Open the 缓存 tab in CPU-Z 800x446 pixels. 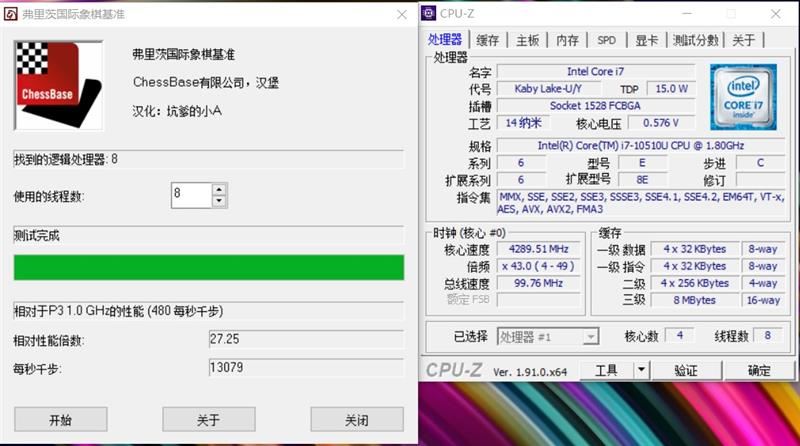coord(487,40)
